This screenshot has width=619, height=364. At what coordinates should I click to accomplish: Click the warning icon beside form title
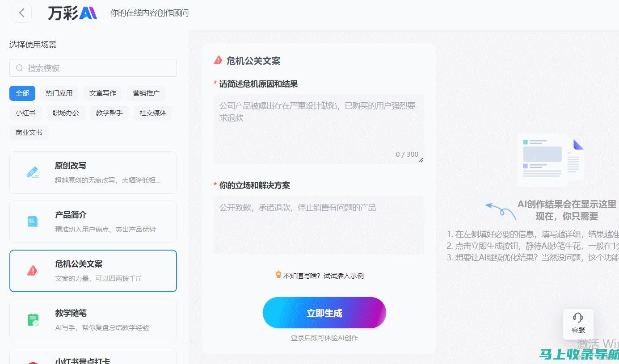(x=218, y=60)
